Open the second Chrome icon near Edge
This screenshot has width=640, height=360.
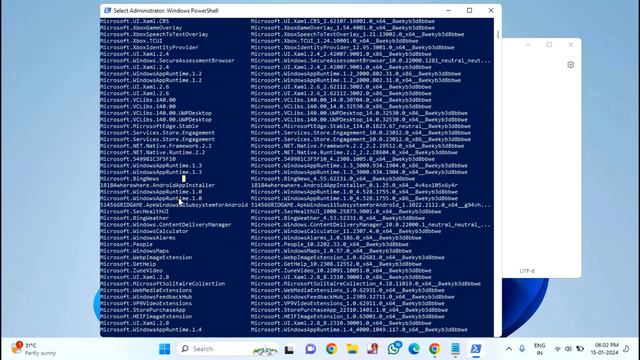(x=435, y=349)
